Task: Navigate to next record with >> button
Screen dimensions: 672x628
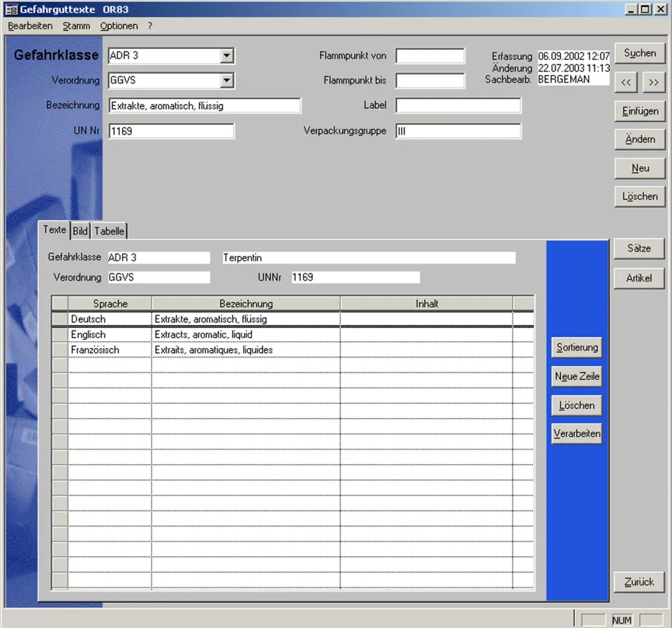Action: 653,82
